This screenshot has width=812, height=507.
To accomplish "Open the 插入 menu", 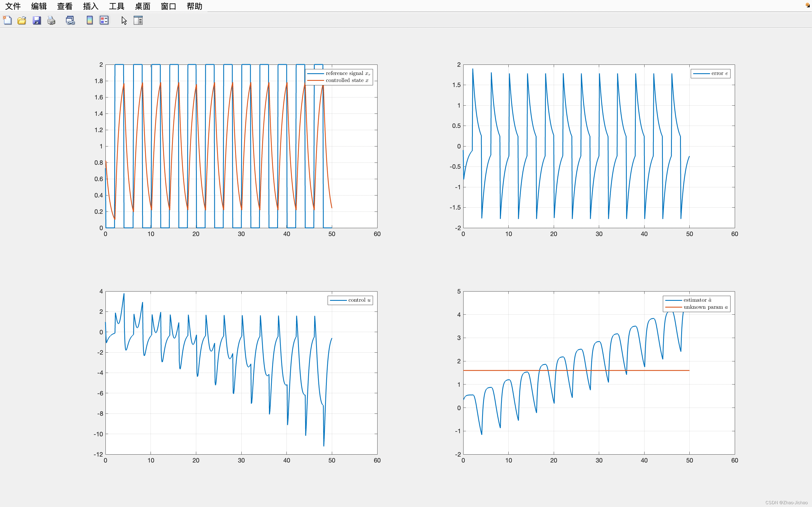I will coord(91,6).
